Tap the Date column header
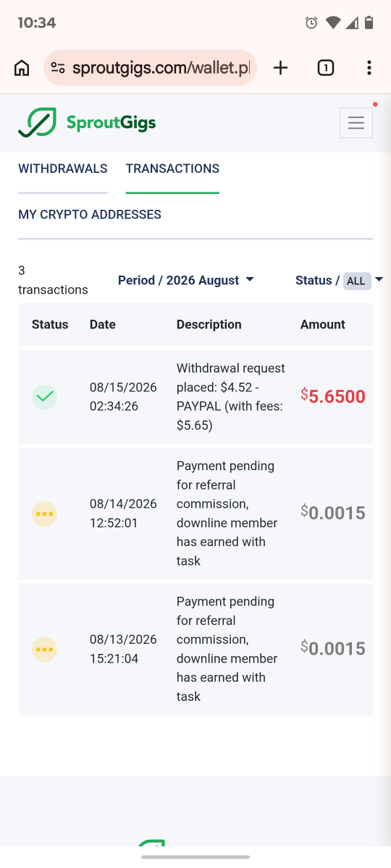The image size is (391, 868). click(x=103, y=324)
